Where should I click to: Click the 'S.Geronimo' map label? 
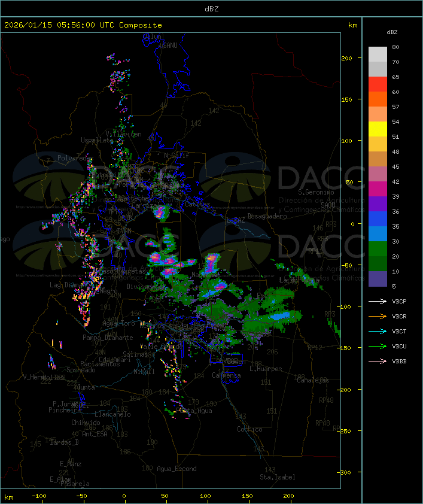(316, 192)
